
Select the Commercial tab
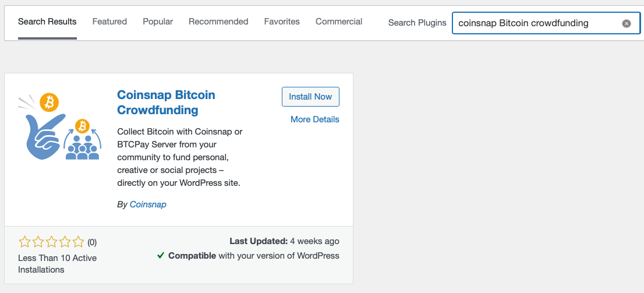coord(339,22)
